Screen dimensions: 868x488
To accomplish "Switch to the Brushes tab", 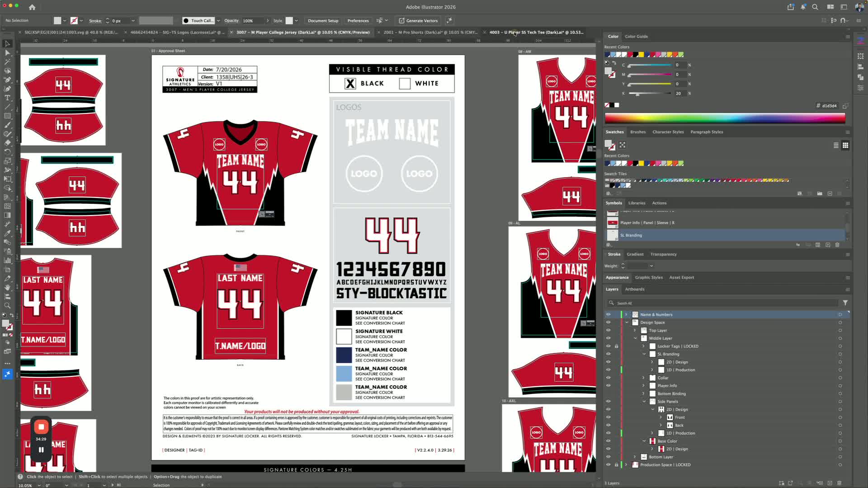I will tap(638, 132).
